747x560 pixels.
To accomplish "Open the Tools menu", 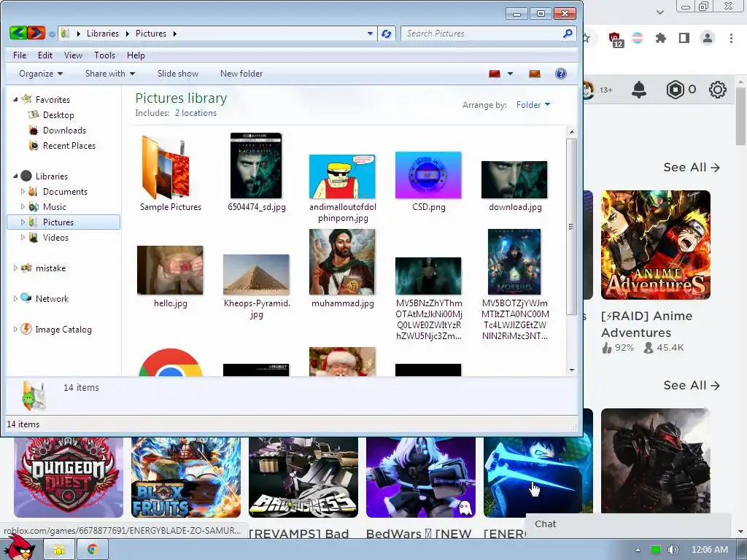I will pos(104,55).
